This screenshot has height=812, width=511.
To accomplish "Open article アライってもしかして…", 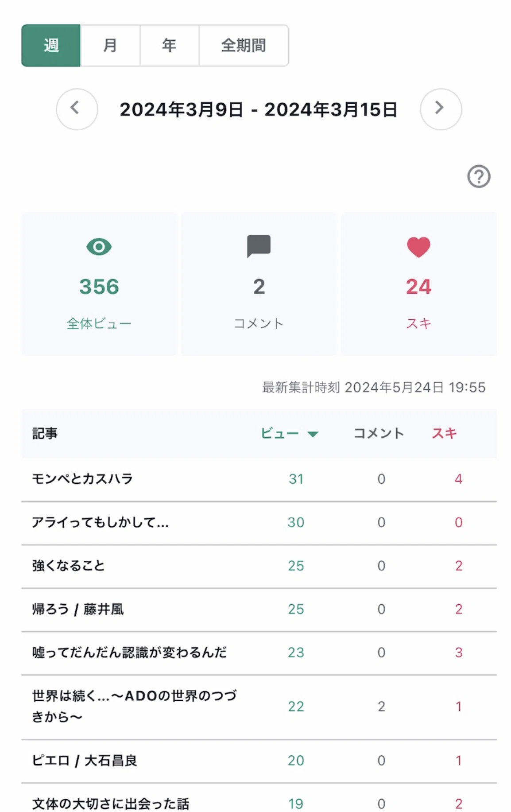I will coord(100,522).
